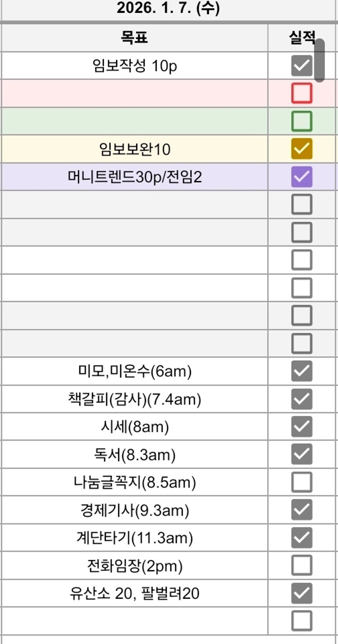Tick the green checkbox in the green row

tap(302, 121)
